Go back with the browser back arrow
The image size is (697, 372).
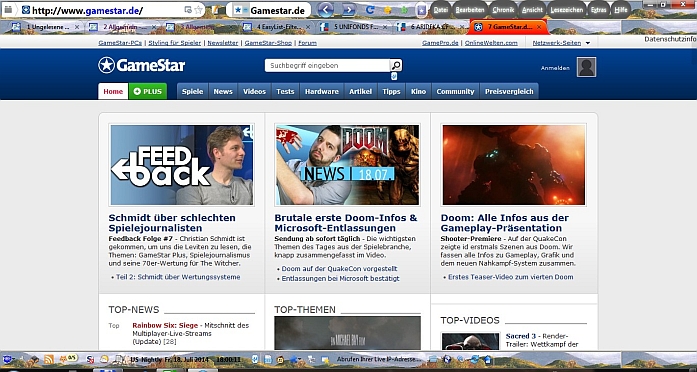point(326,9)
